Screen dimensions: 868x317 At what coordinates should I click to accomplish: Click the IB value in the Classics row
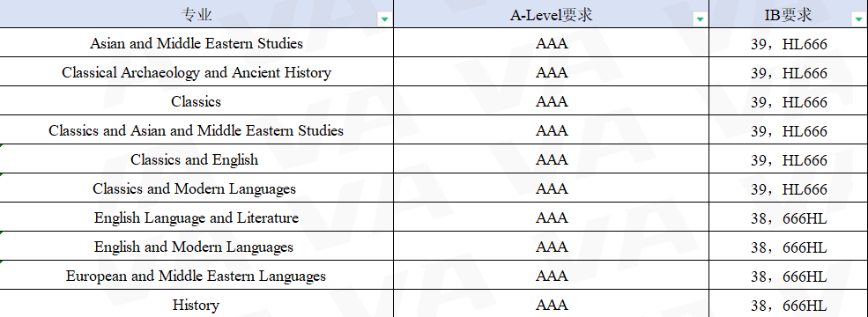coord(789,102)
